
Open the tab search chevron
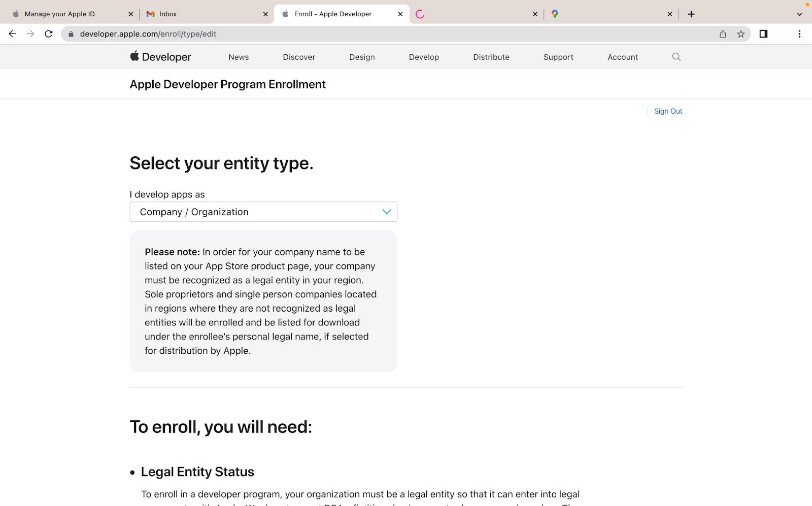click(x=799, y=14)
